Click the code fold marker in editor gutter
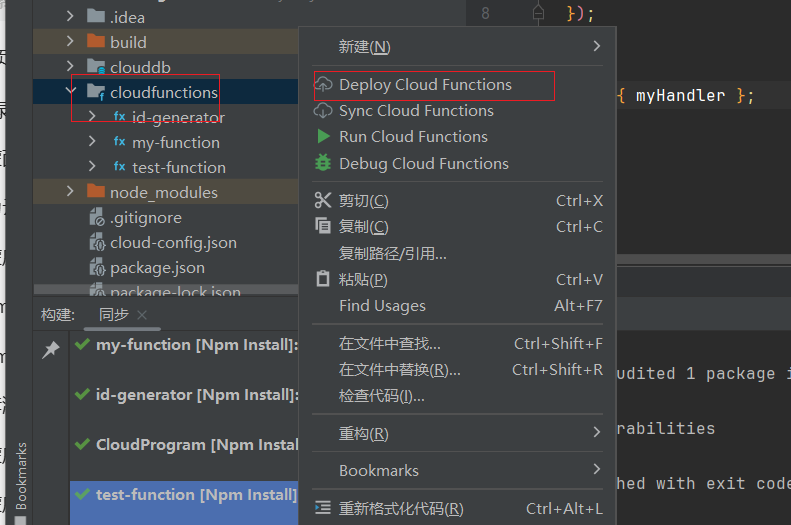Screen dimensions: 791x525 click(x=538, y=13)
